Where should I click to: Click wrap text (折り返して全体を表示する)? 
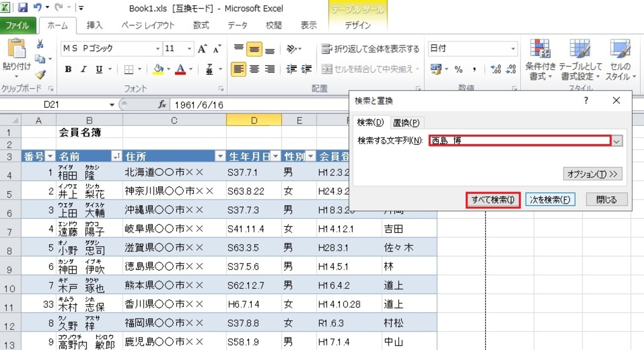(x=371, y=49)
